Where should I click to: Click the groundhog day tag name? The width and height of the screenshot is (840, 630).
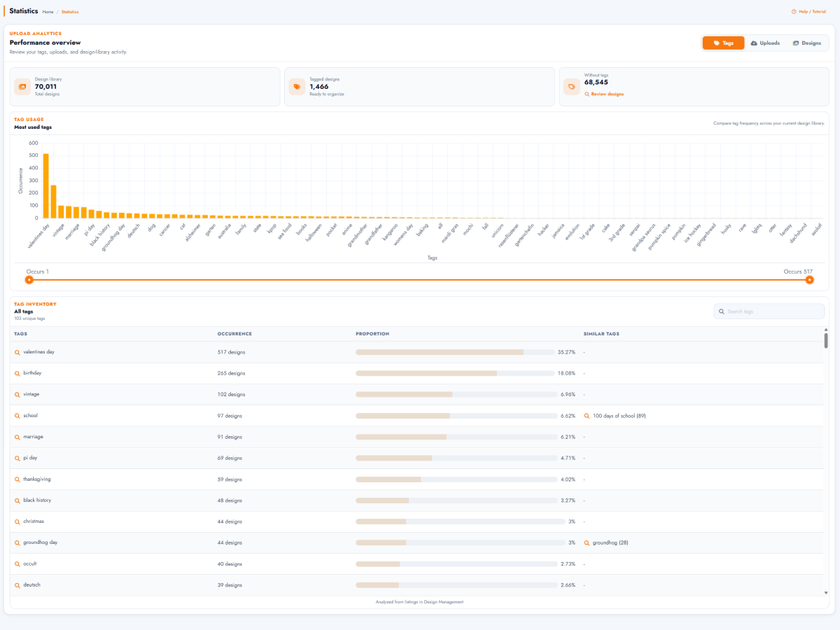[x=41, y=542]
